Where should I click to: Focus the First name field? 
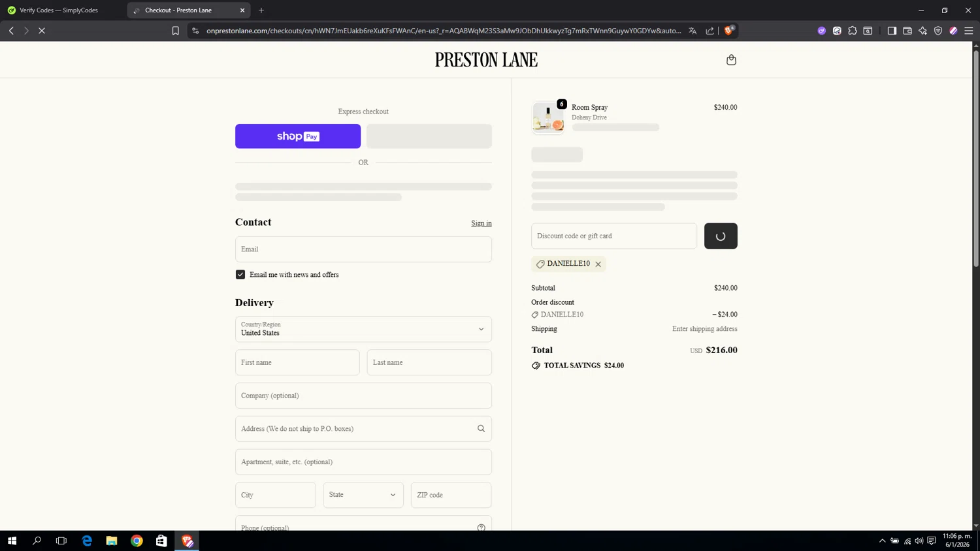point(297,362)
